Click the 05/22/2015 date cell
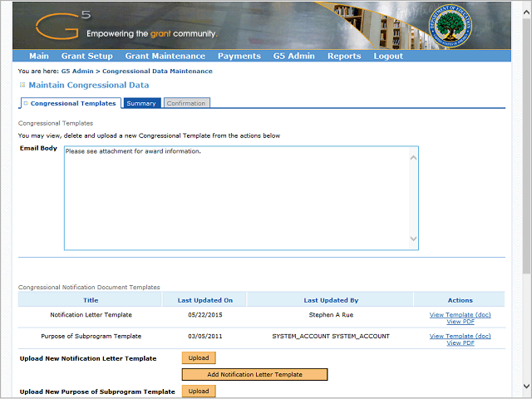532x399 pixels. [205, 315]
